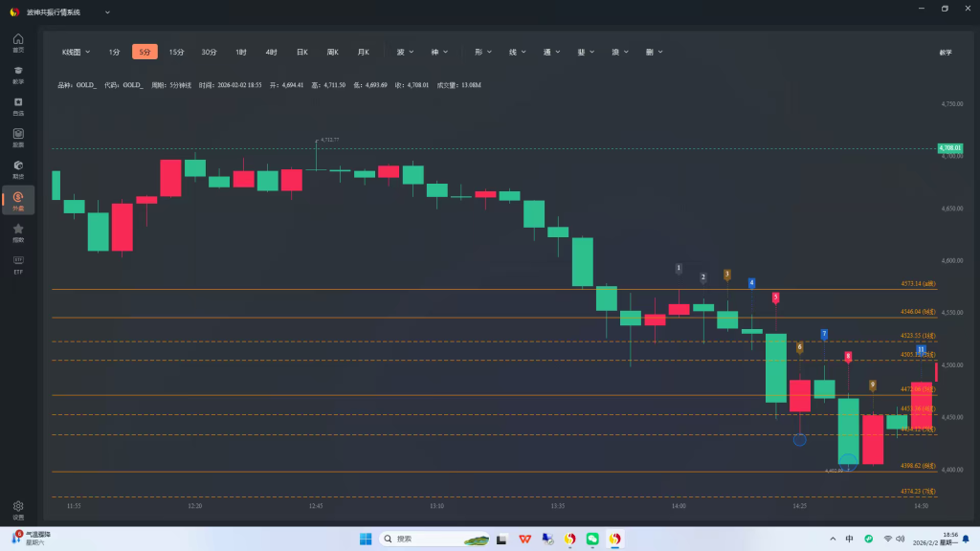
Task: Open the 首页 home icon in sidebar
Action: pos(18,43)
